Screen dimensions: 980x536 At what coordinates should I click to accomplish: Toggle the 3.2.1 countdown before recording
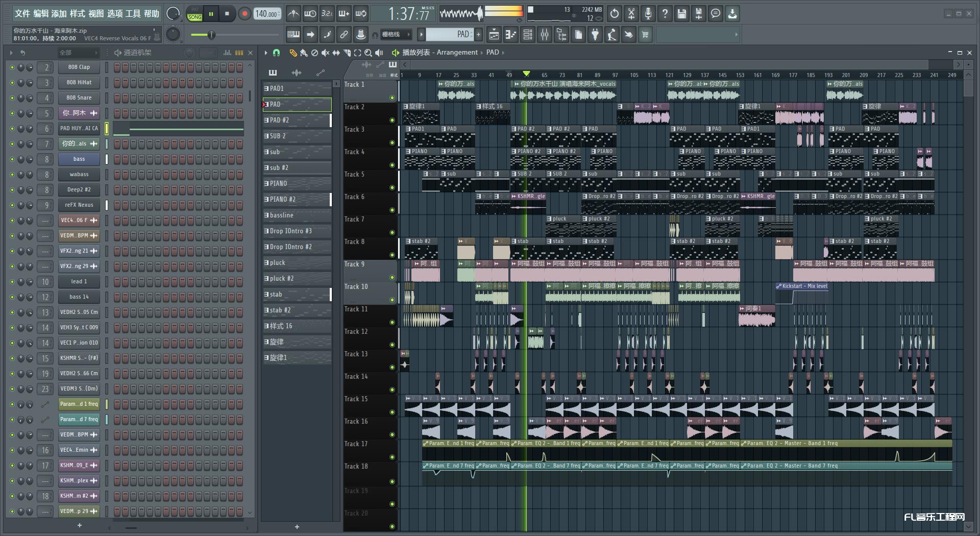coord(327,14)
